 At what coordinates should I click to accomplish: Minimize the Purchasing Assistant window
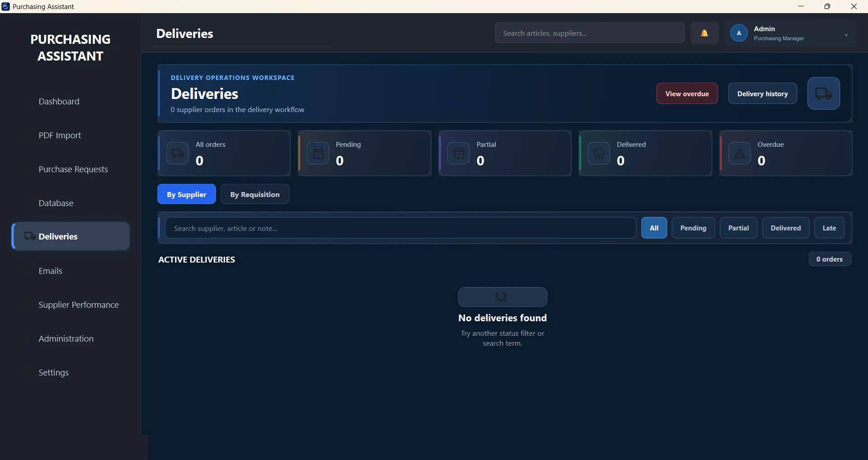click(801, 6)
